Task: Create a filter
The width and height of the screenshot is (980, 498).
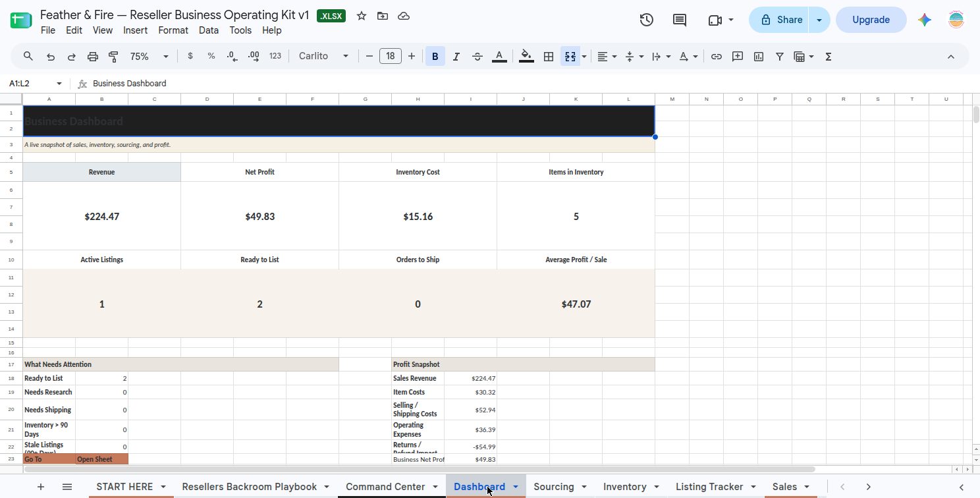Action: click(780, 57)
